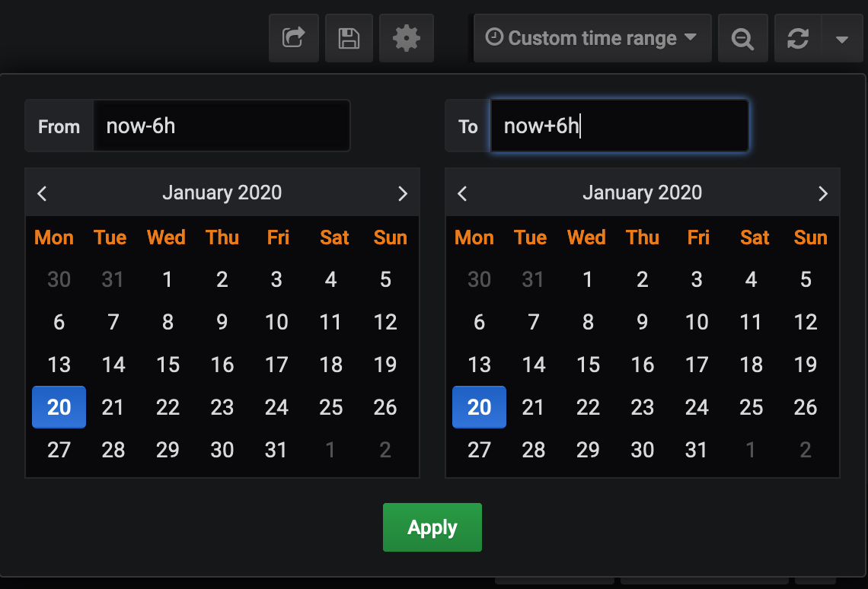Open the Custom time range dropdown
This screenshot has height=589, width=868.
[592, 38]
